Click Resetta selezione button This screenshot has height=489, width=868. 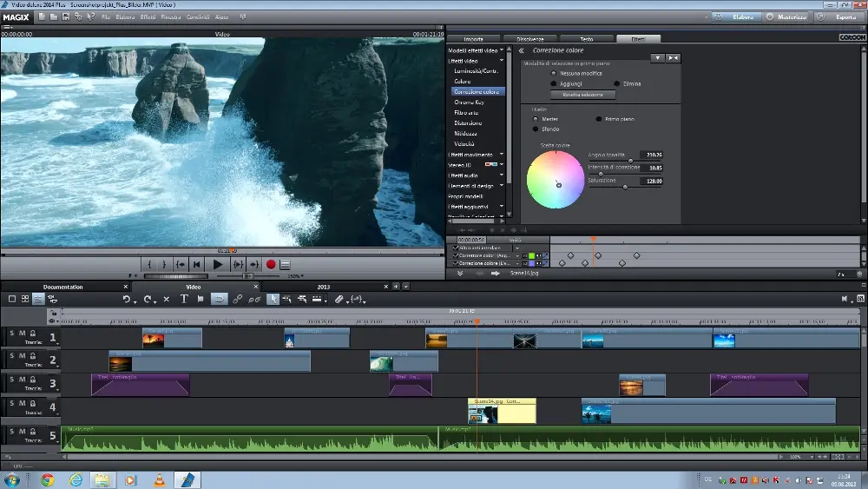coord(583,95)
